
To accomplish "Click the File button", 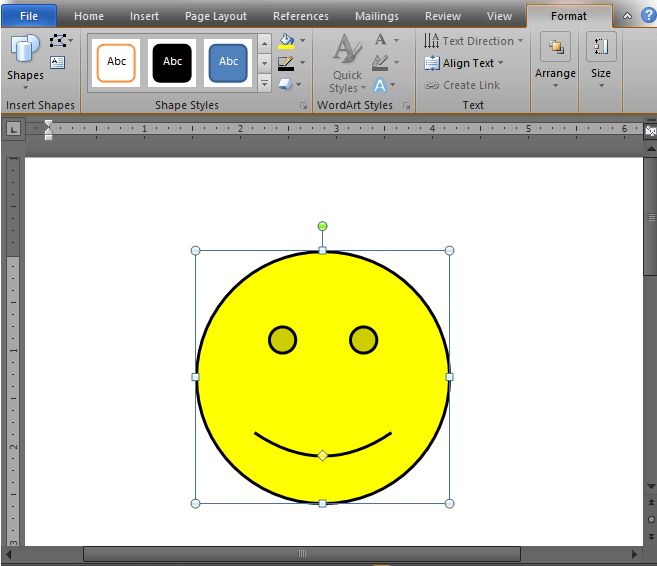I will click(x=29, y=16).
